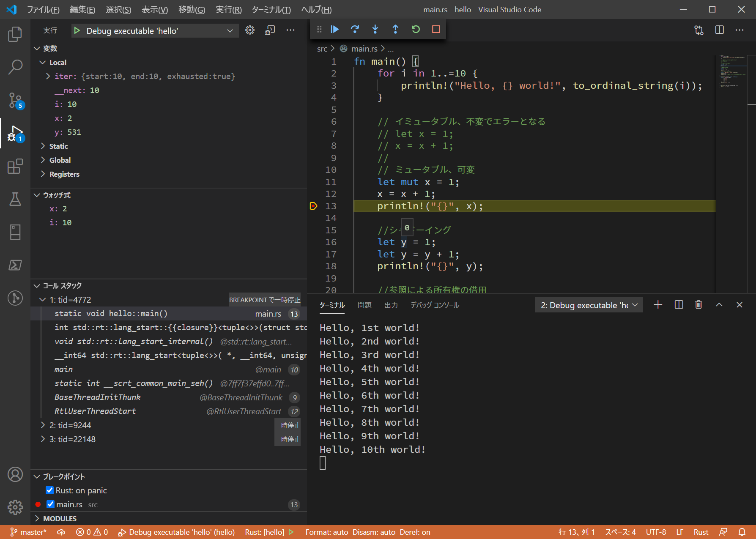Image resolution: width=756 pixels, height=539 pixels.
Task: Uncheck the 'Rust: on panic' breakpoint
Action: click(50, 490)
